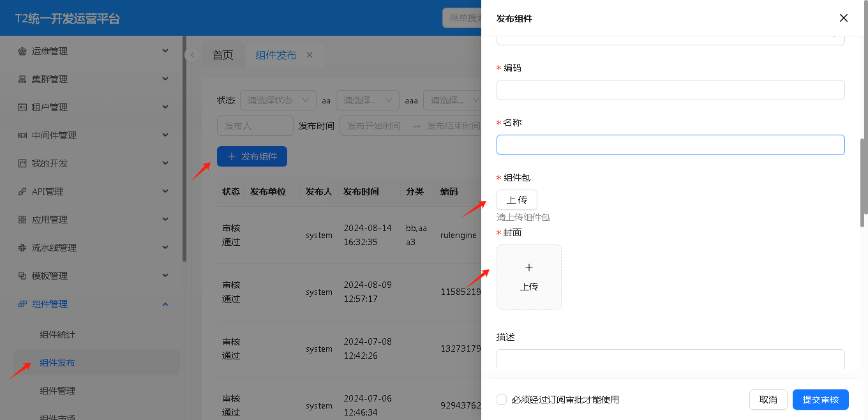Focus the 名称 input field

click(671, 145)
